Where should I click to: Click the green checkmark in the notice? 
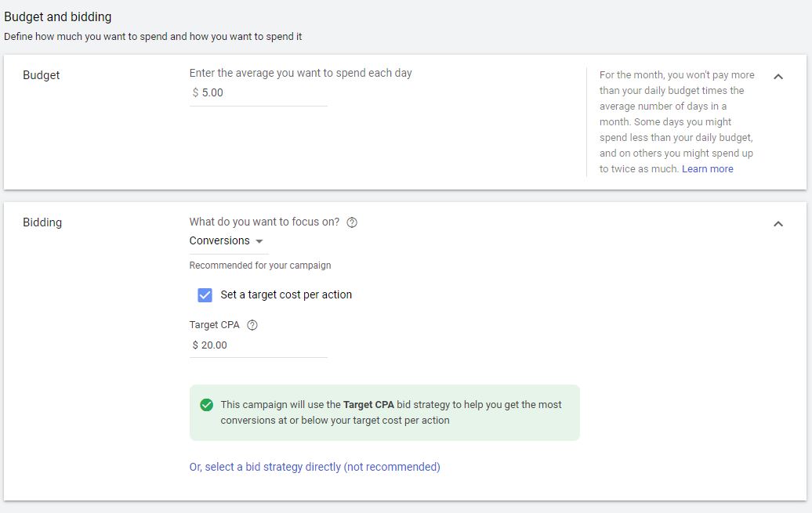click(206, 405)
